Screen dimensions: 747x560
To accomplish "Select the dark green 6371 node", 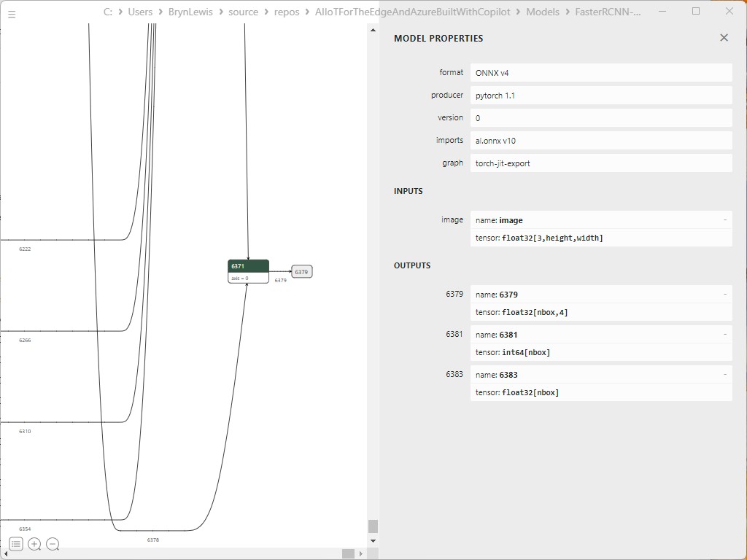I will (248, 267).
